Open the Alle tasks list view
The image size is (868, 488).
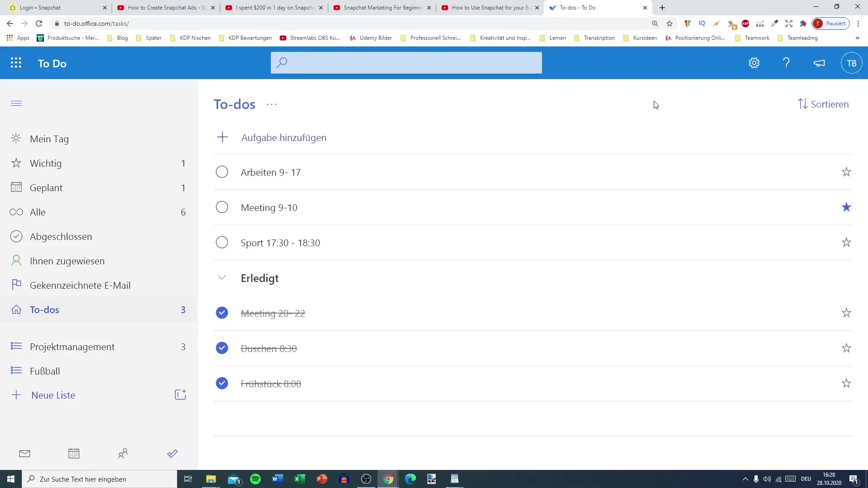[x=38, y=212]
